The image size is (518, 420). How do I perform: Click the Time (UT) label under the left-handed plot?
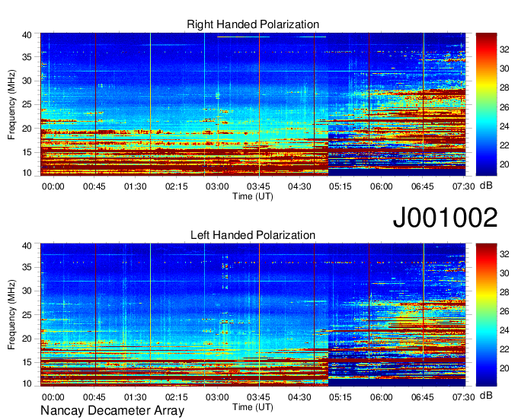pyautogui.click(x=253, y=407)
